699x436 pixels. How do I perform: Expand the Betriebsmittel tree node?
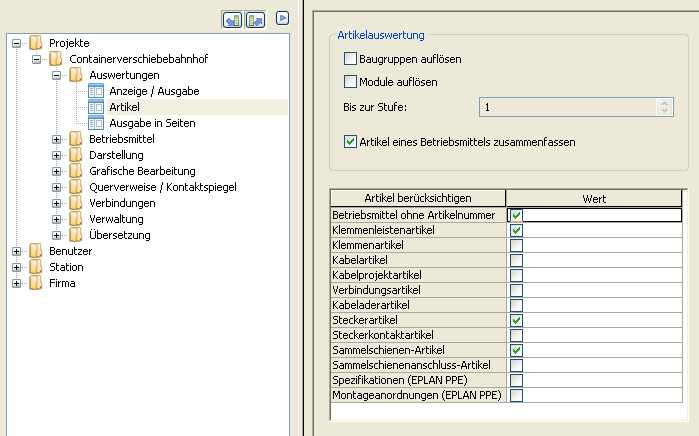57,139
